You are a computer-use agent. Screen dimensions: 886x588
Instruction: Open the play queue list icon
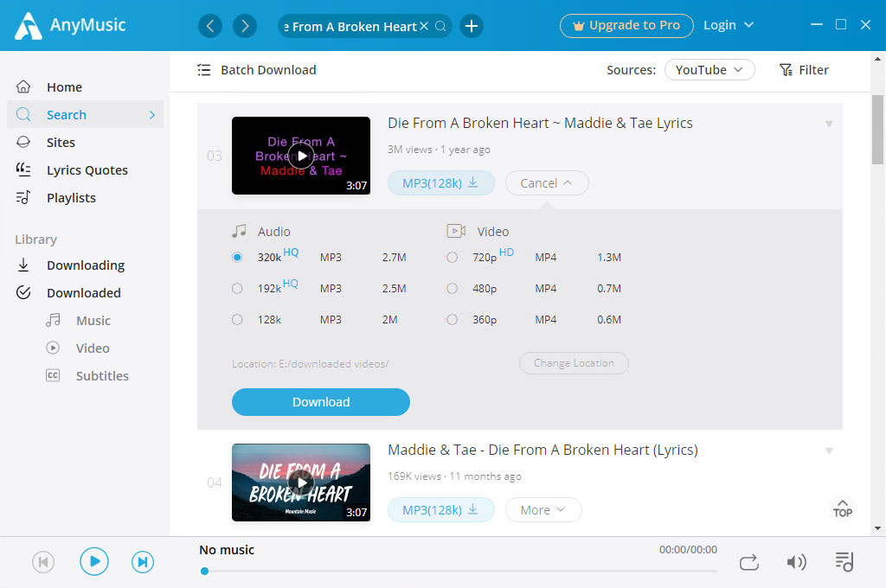click(844, 562)
